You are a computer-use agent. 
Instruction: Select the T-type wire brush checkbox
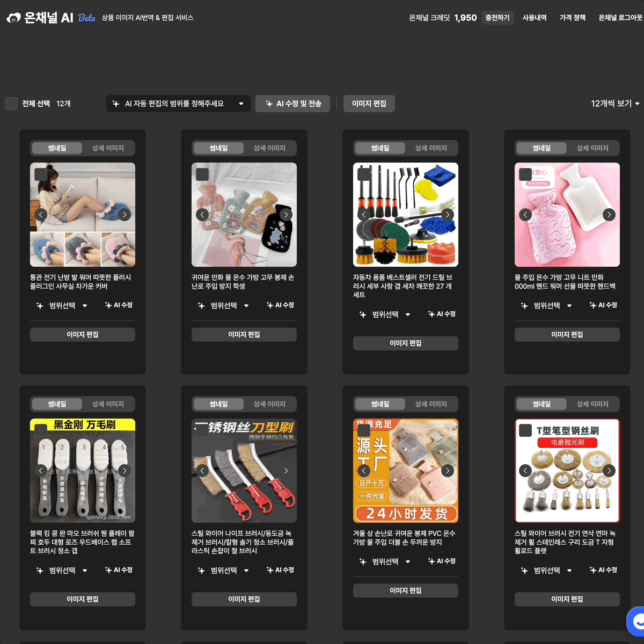point(525,430)
